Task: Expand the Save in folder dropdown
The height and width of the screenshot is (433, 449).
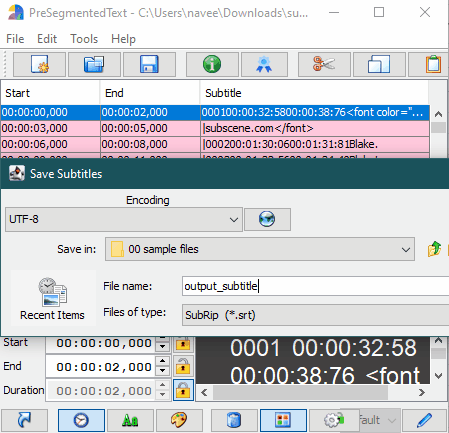Action: click(x=260, y=249)
